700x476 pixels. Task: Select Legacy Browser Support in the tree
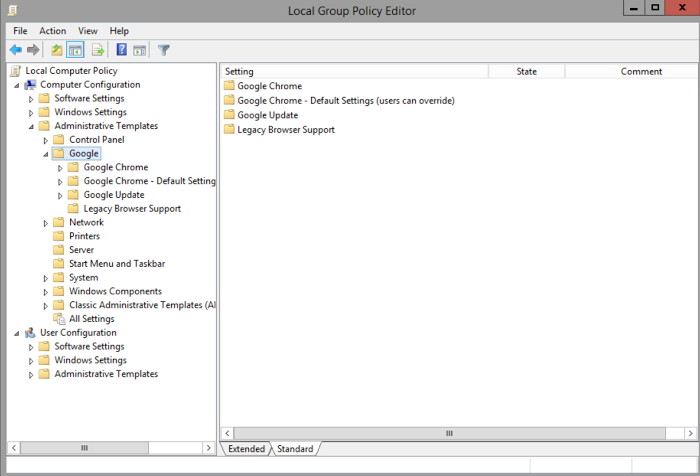point(125,209)
